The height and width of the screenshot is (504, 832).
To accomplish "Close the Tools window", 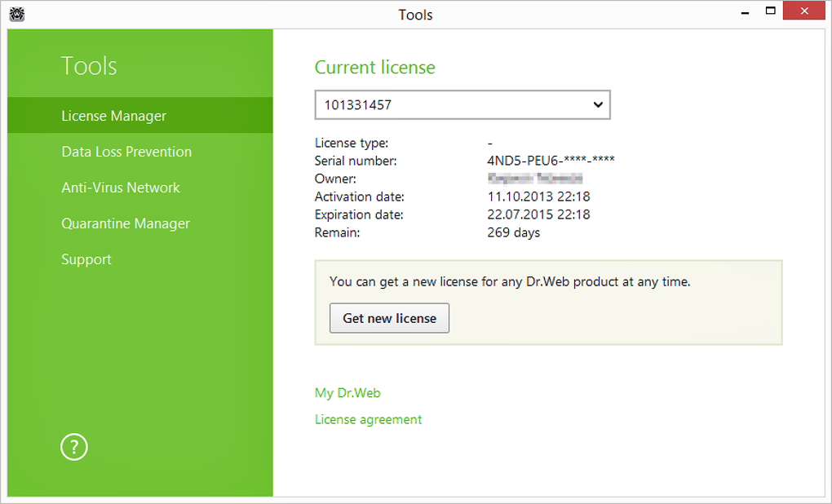I will click(x=805, y=11).
